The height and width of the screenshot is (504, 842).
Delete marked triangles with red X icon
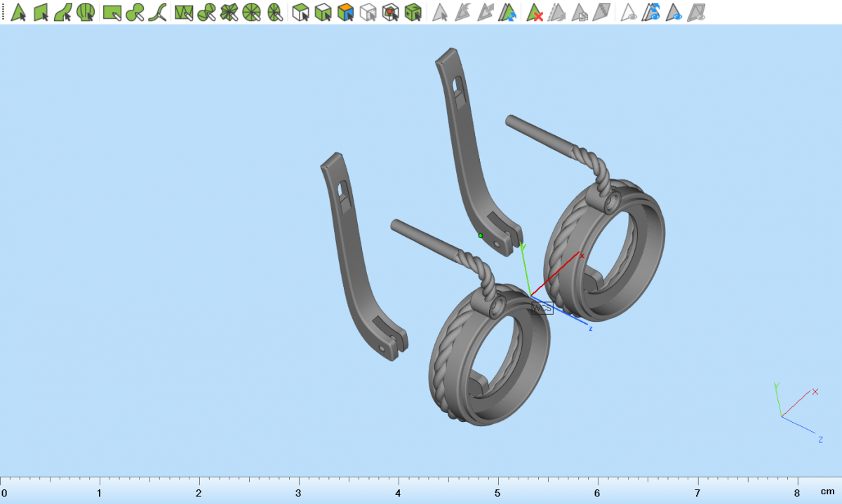pyautogui.click(x=535, y=12)
